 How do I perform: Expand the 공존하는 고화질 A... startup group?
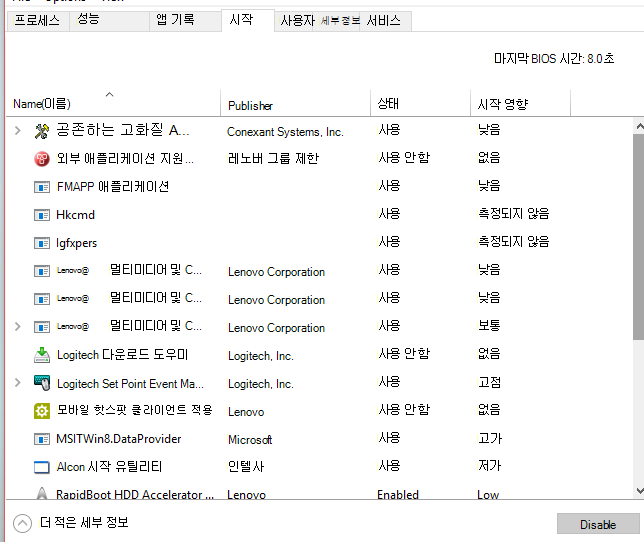click(x=17, y=131)
